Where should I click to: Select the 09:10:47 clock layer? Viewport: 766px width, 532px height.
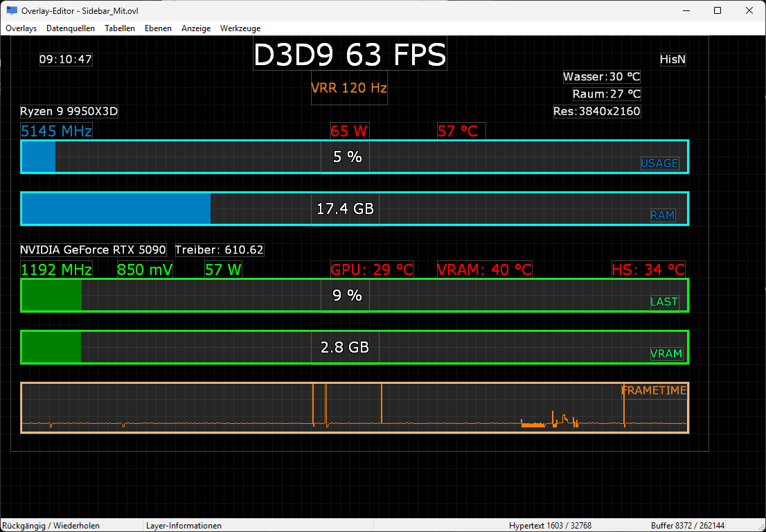tap(66, 60)
